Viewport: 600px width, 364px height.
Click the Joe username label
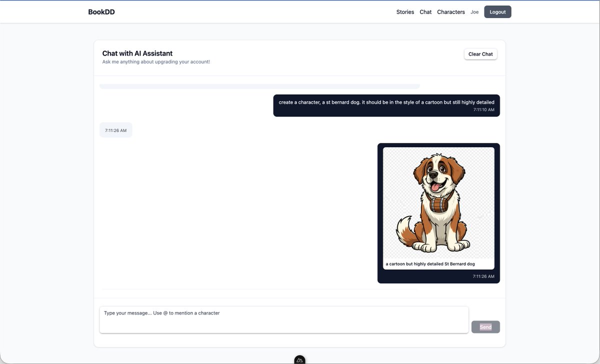click(474, 12)
